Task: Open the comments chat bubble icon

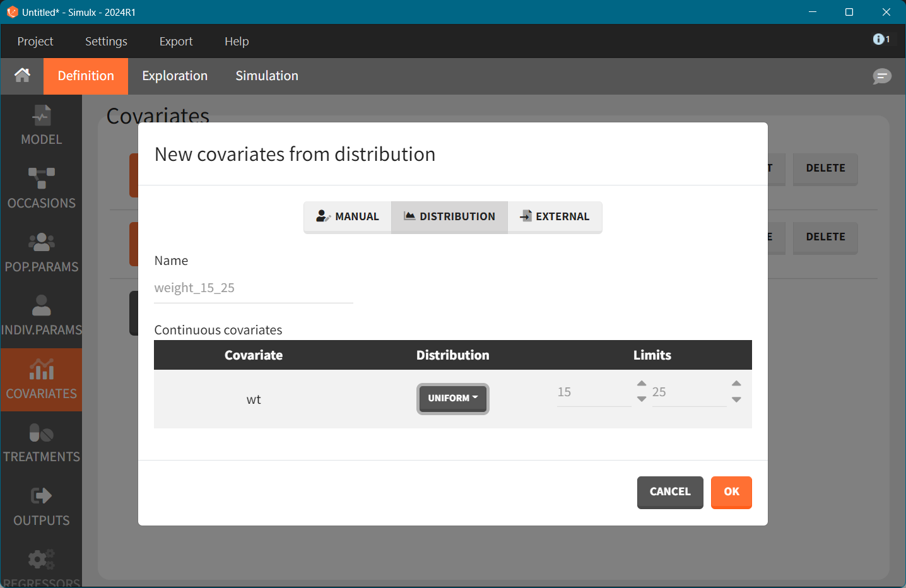Action: pyautogui.click(x=881, y=76)
